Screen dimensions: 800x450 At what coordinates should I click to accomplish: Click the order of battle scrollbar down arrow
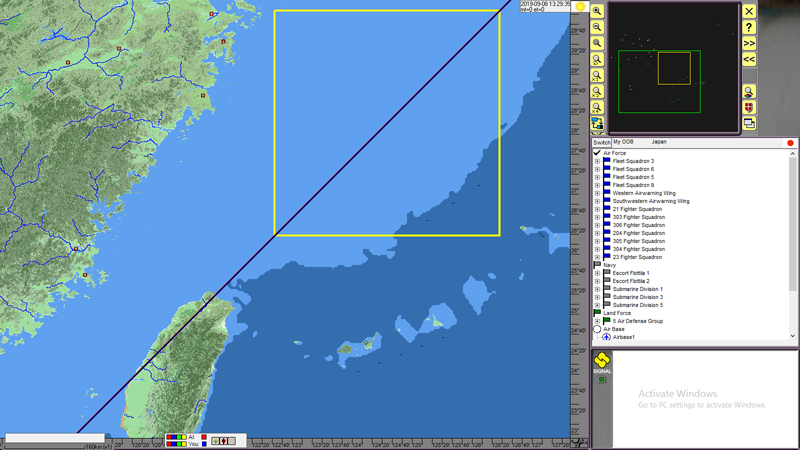coord(794,337)
